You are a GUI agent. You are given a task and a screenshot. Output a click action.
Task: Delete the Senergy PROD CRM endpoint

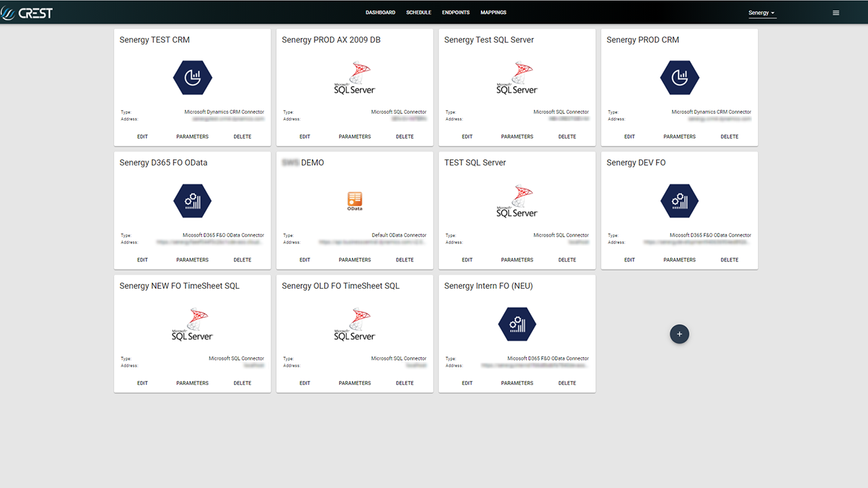pyautogui.click(x=730, y=136)
